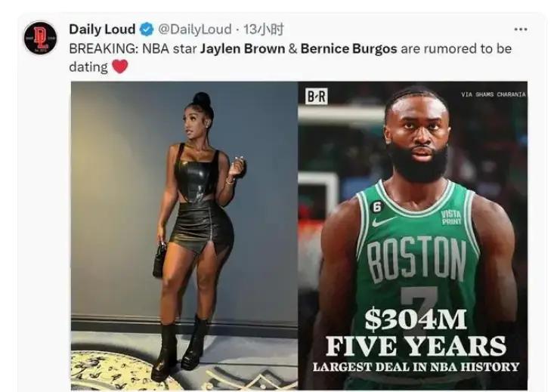
Task: Click the B/R logo on the image
Action: tap(316, 96)
